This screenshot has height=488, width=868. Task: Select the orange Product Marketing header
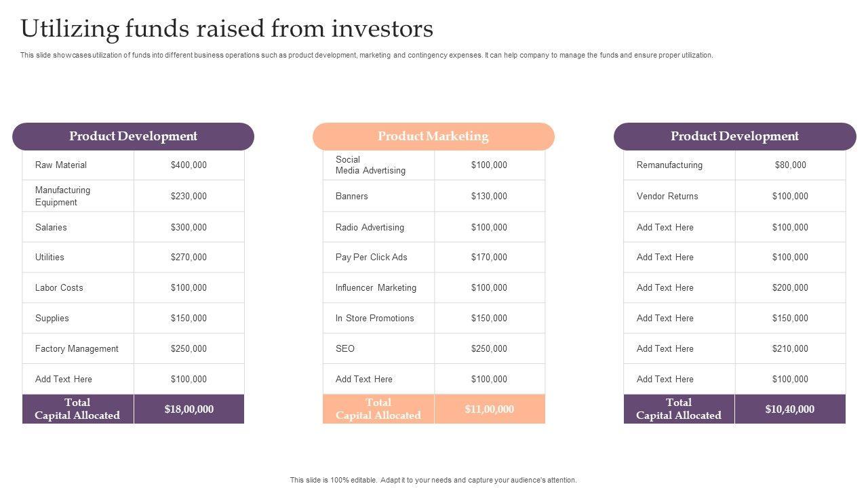pyautogui.click(x=433, y=136)
